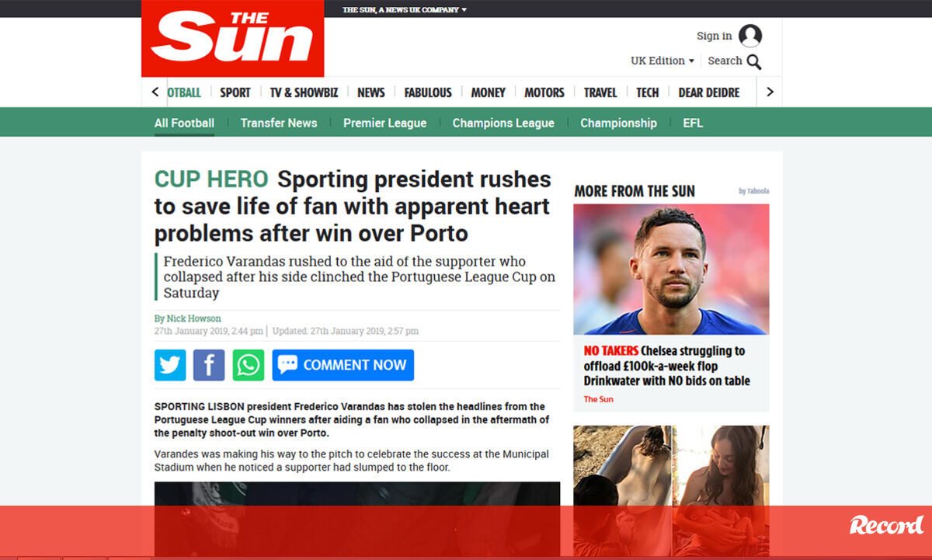
Task: Click the Comment Now button
Action: coord(343,365)
